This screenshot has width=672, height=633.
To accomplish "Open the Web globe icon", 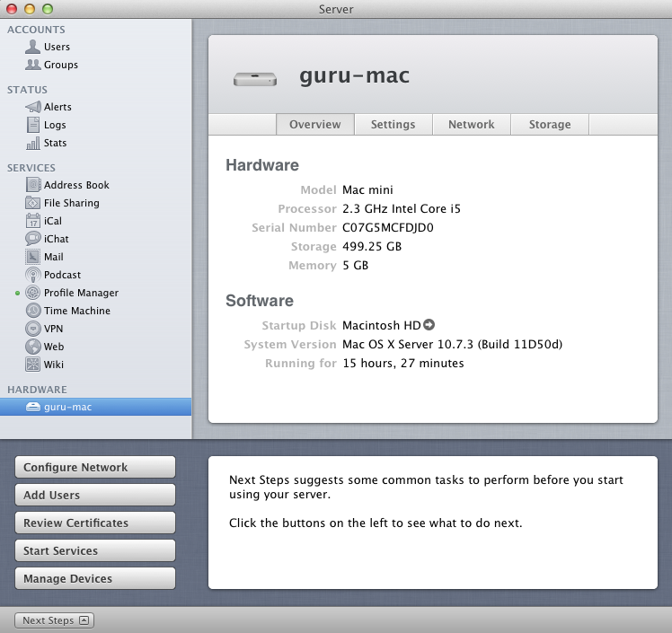I will coord(33,347).
